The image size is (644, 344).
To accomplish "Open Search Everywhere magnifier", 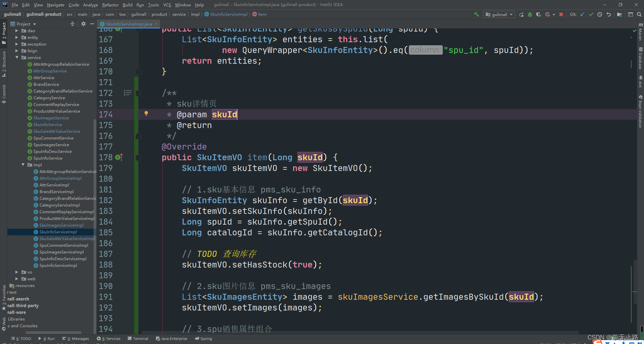I will click(639, 14).
